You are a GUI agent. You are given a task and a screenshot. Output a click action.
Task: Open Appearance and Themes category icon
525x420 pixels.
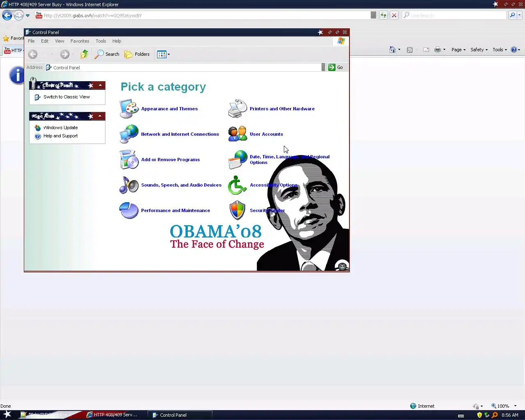click(129, 109)
